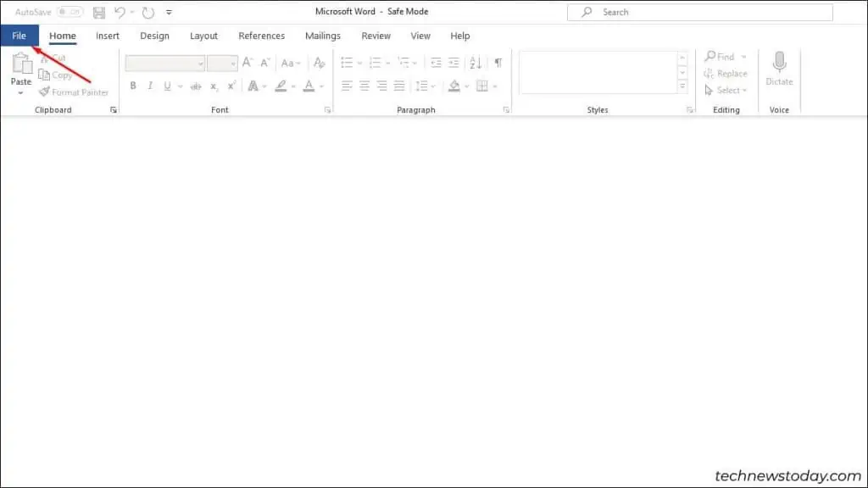Toggle Italic formatting

point(150,86)
